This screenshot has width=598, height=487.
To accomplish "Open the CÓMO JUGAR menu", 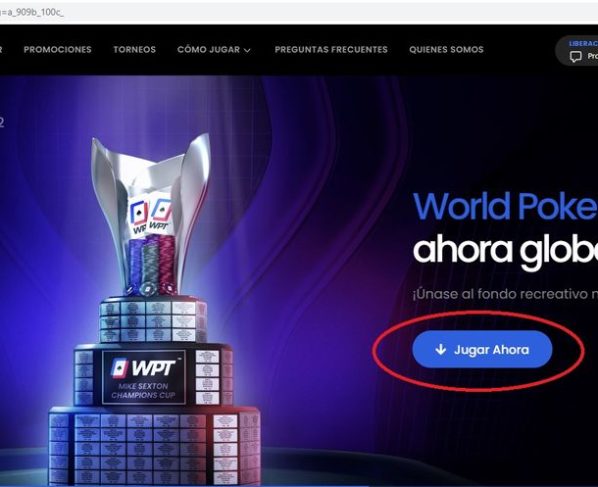I will [214, 50].
